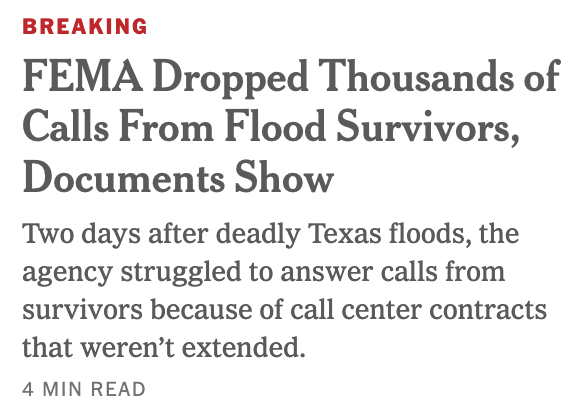Viewport: 586px width, 410px height.
Task: Click the 4 MIN READ label
Action: [x=84, y=389]
